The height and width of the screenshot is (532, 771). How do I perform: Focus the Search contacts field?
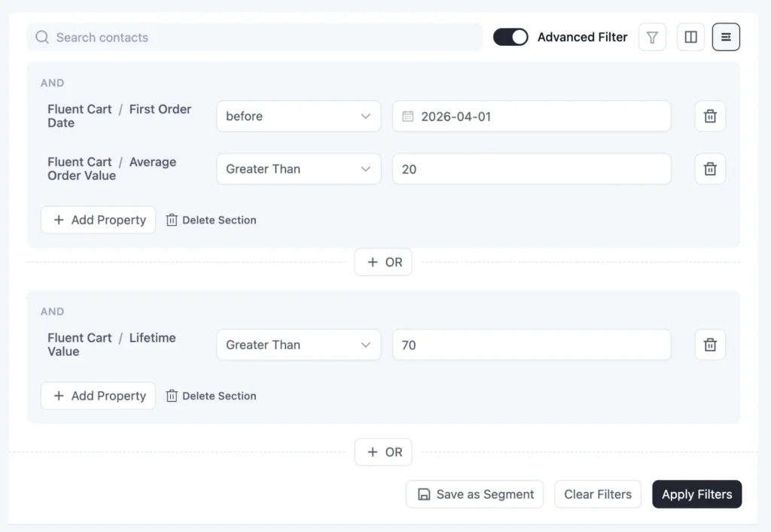point(254,38)
